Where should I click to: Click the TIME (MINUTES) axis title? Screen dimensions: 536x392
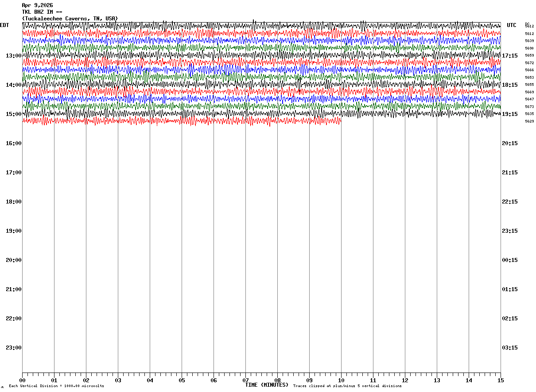(x=267, y=385)
